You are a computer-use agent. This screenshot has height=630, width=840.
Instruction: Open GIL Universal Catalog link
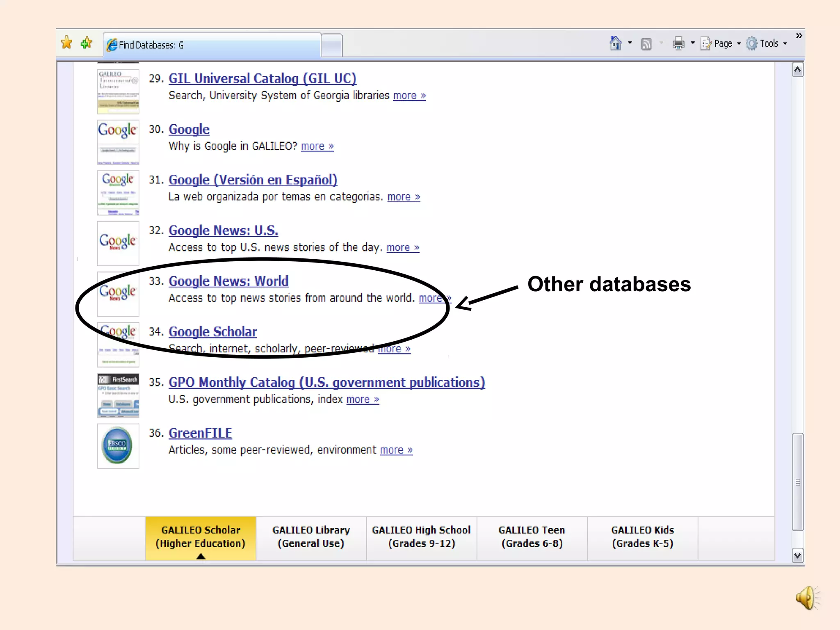click(x=262, y=78)
